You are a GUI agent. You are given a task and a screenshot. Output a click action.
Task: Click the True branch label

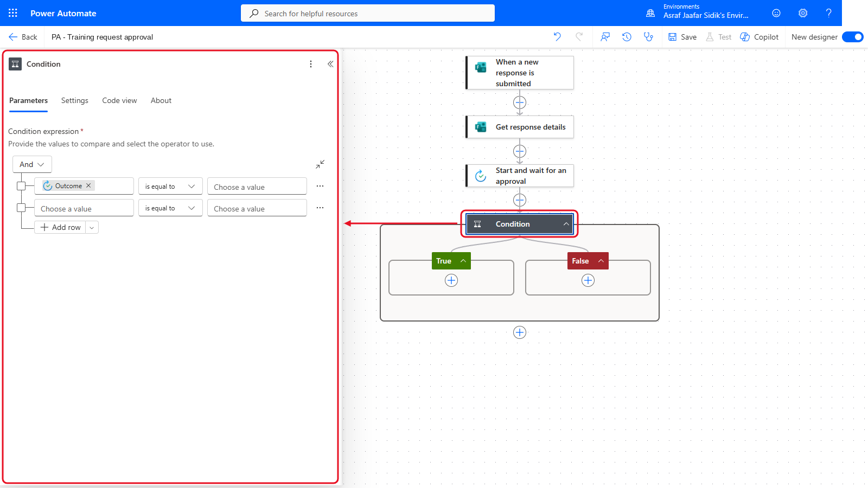click(x=444, y=261)
